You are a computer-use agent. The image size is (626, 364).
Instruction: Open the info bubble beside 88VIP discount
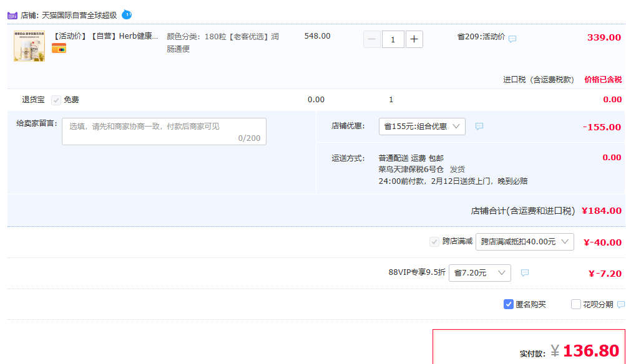(525, 273)
